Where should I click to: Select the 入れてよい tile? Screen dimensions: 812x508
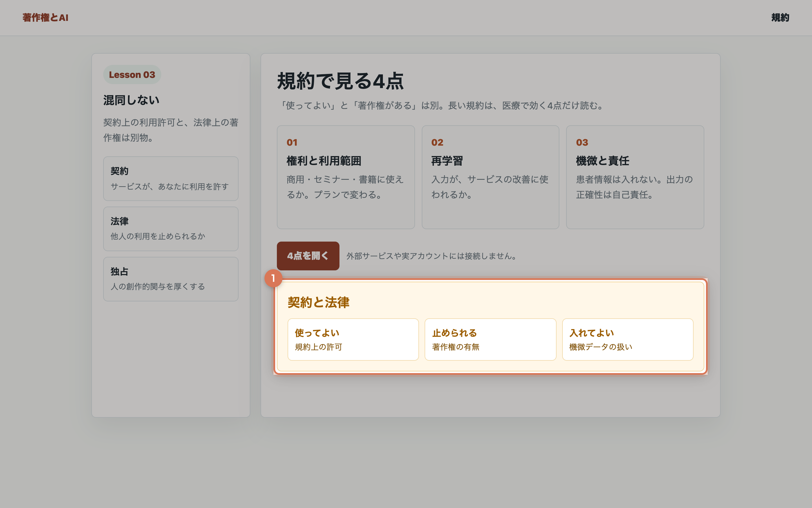pos(627,339)
